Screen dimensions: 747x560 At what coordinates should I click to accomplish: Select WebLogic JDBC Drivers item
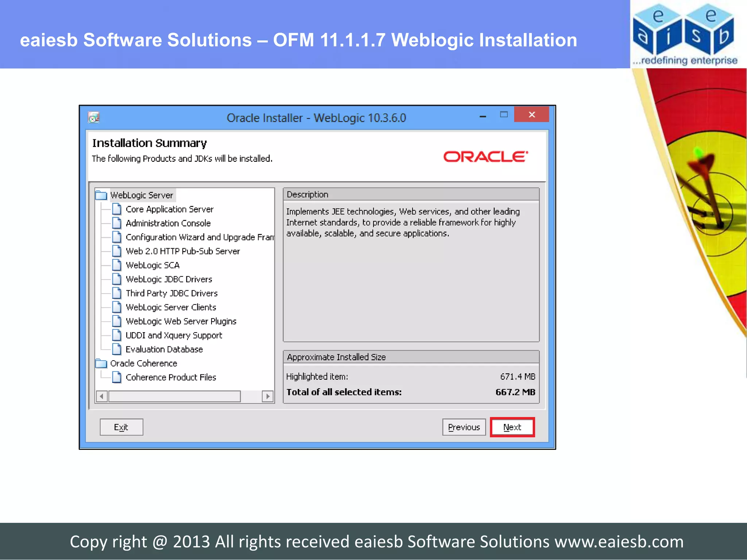[169, 279]
